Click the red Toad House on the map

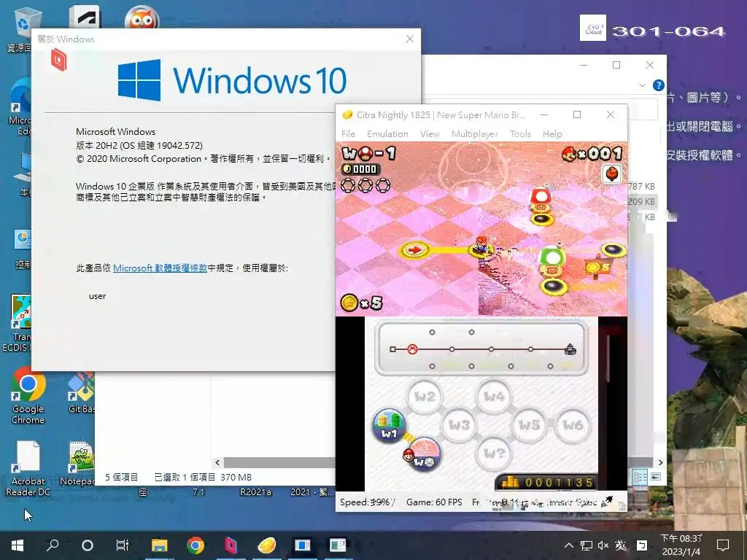click(x=541, y=200)
